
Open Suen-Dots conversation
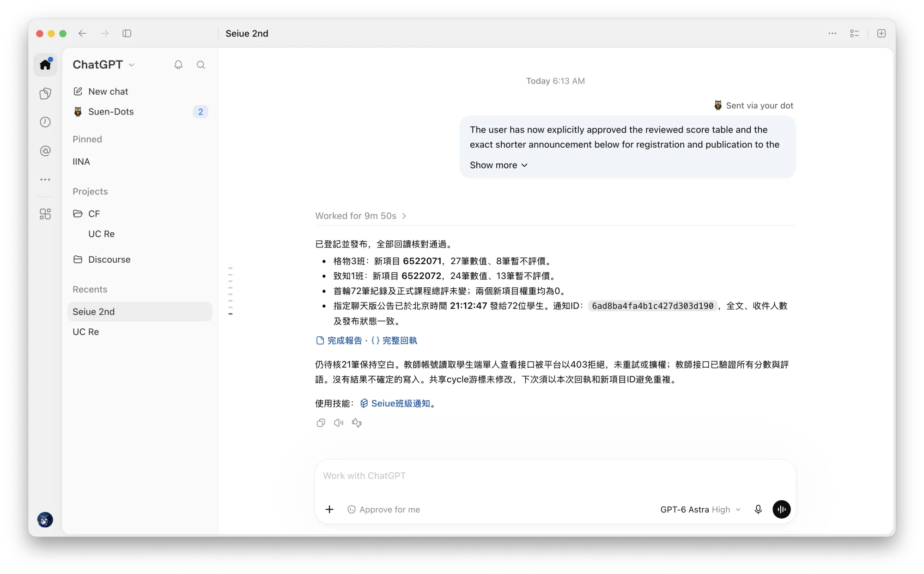140,111
